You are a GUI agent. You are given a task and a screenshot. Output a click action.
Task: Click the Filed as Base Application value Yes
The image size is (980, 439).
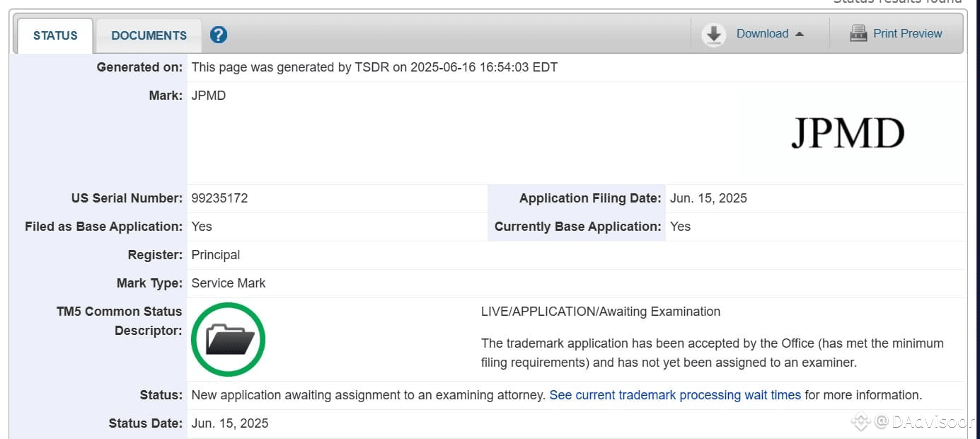coord(202,227)
